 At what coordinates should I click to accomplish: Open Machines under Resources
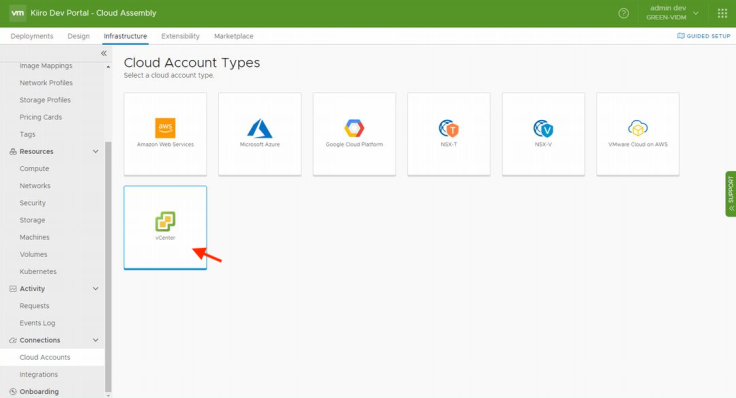coord(34,237)
